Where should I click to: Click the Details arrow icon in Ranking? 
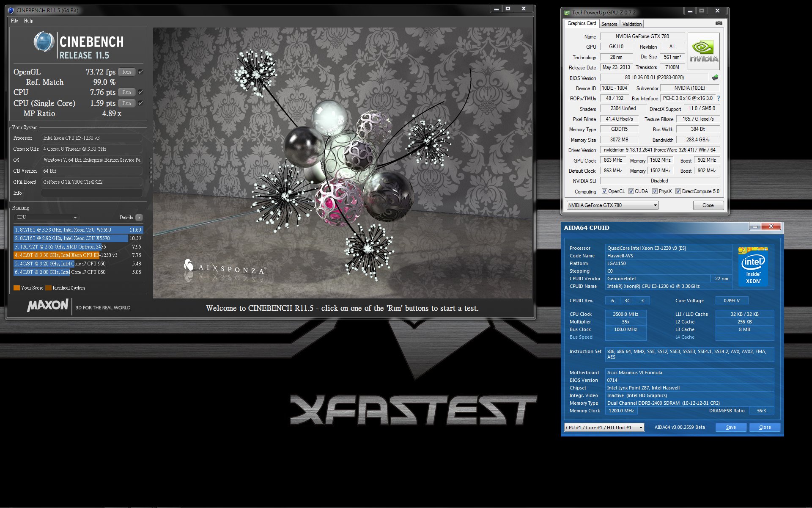139,218
